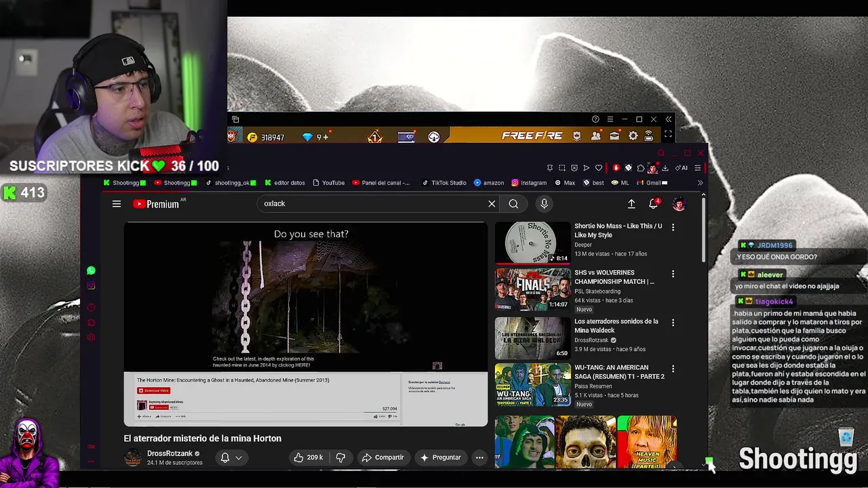This screenshot has height=488, width=868.
Task: Click the Preguntar ask button
Action: [x=441, y=457]
